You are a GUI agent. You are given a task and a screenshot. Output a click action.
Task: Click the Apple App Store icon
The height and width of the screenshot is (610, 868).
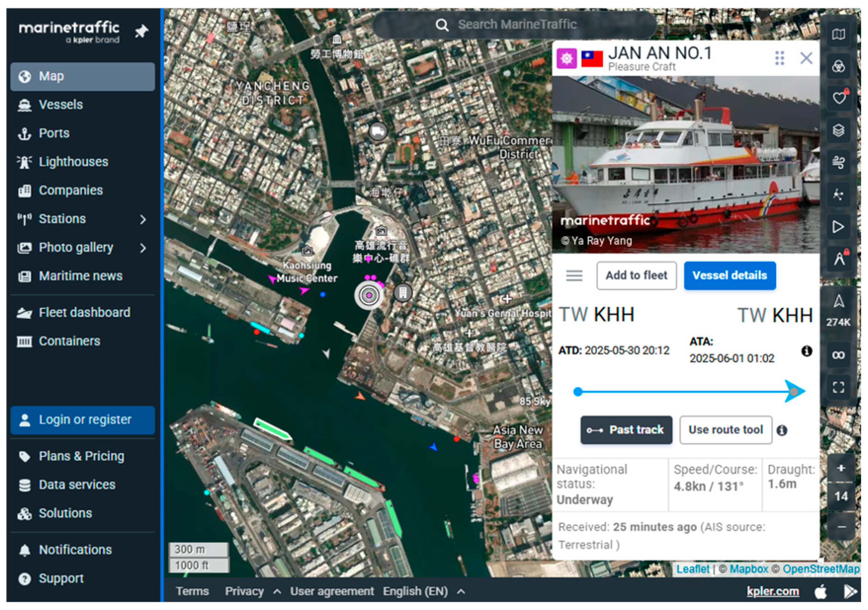(x=820, y=591)
